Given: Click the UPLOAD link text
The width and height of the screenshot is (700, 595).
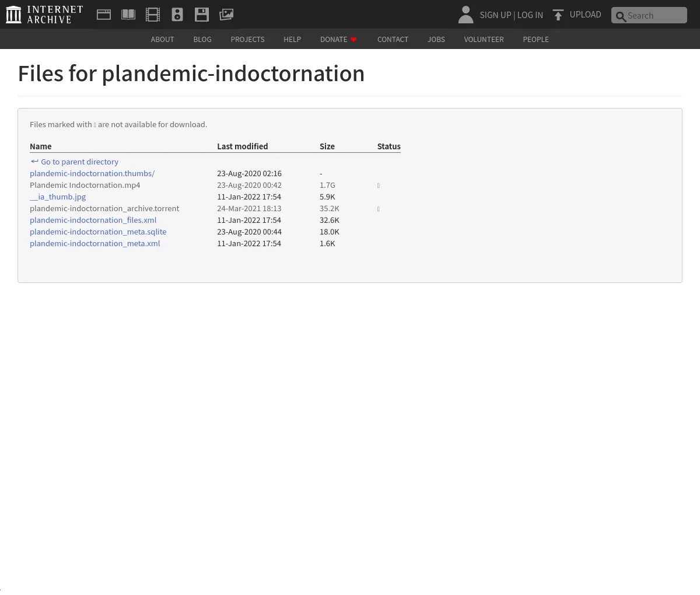Looking at the screenshot, I should click(x=585, y=15).
